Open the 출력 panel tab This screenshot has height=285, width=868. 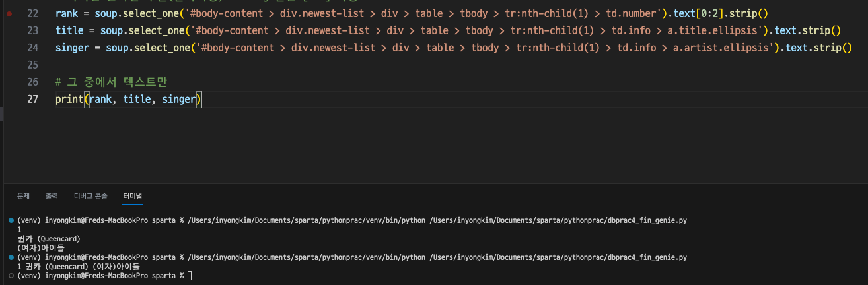click(x=52, y=196)
